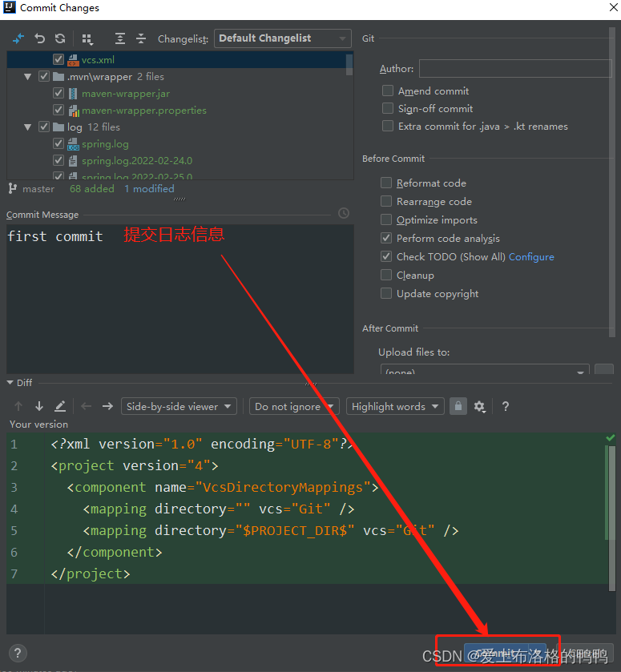
Task: Go to previous difference up arrow
Action: (18, 406)
